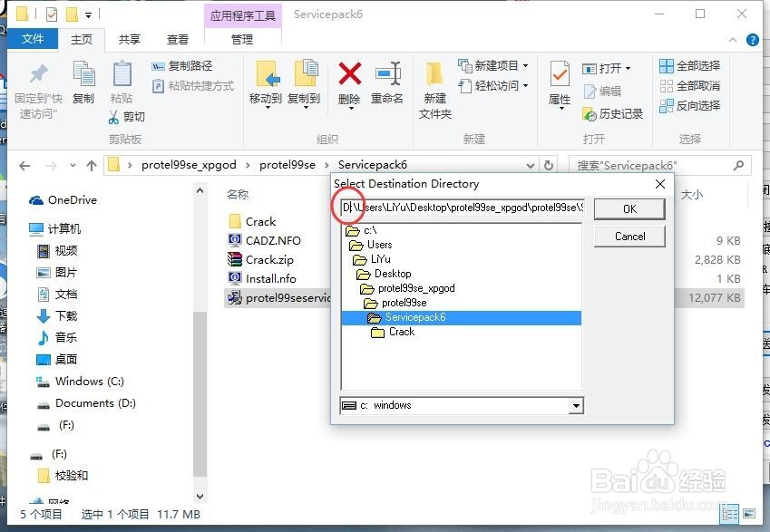
Task: Click the Edit (编辑) ribbon item
Action: tap(602, 91)
